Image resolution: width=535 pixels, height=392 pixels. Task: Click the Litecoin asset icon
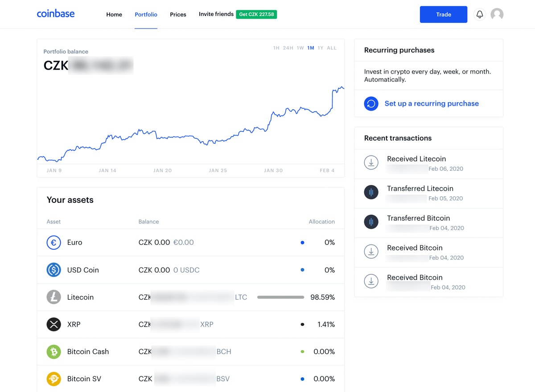point(53,297)
